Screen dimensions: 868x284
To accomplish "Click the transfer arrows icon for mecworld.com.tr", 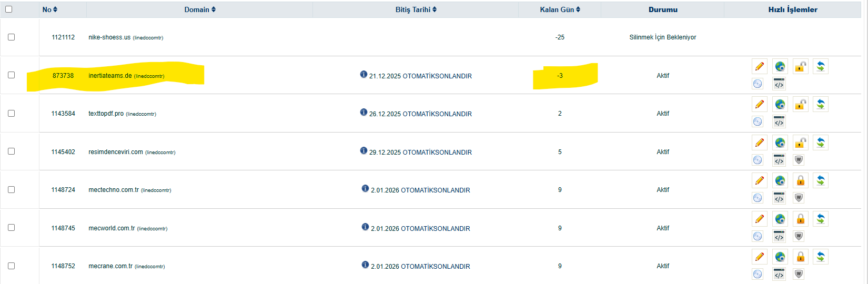I will point(821,219).
